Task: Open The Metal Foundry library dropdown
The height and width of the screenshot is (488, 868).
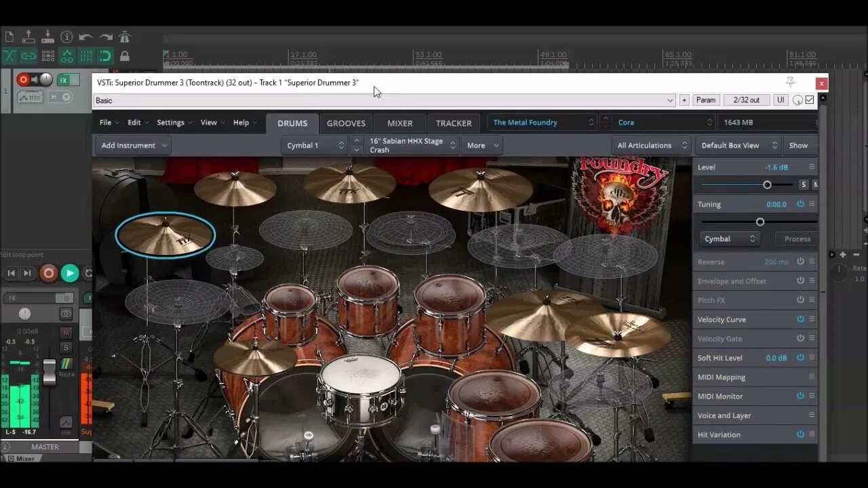Action: [542, 123]
